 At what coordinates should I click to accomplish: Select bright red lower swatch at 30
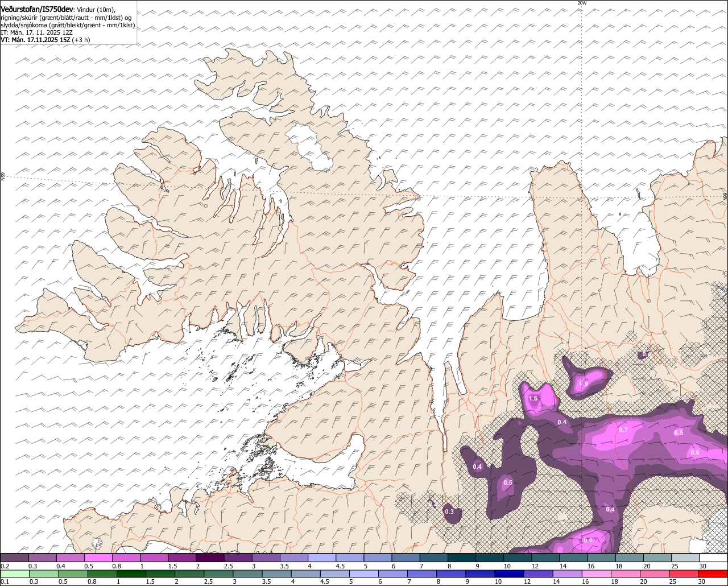tap(714, 573)
